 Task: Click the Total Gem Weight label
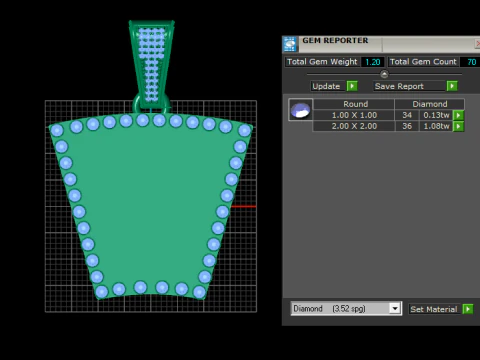coord(322,62)
